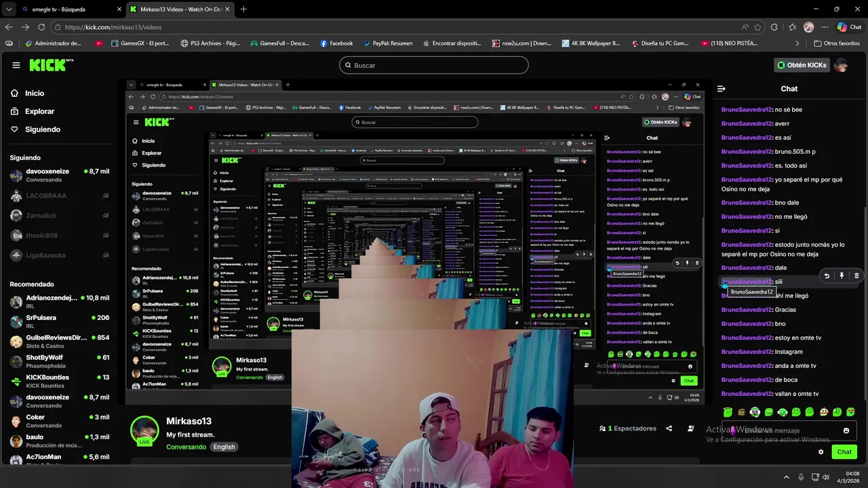
Task: Open GamesGX bookmark
Action: coord(139,43)
